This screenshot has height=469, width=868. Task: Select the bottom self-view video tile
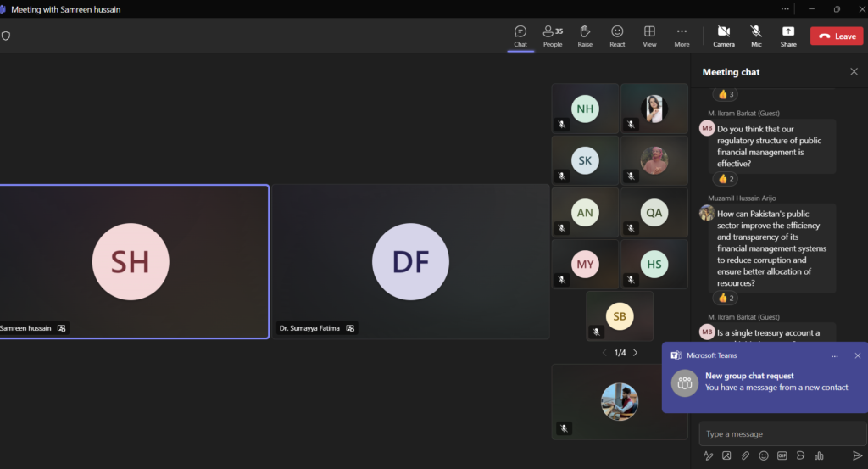620,402
